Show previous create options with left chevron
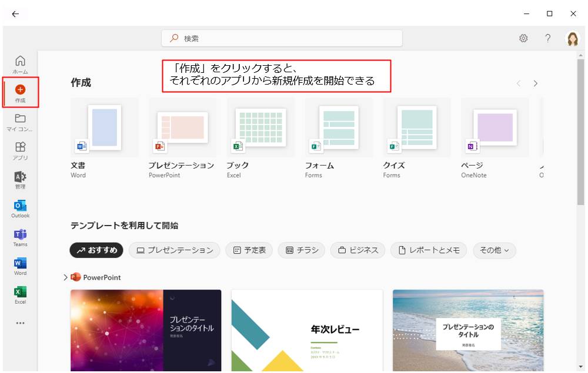This screenshot has width=588, height=373. (x=519, y=83)
